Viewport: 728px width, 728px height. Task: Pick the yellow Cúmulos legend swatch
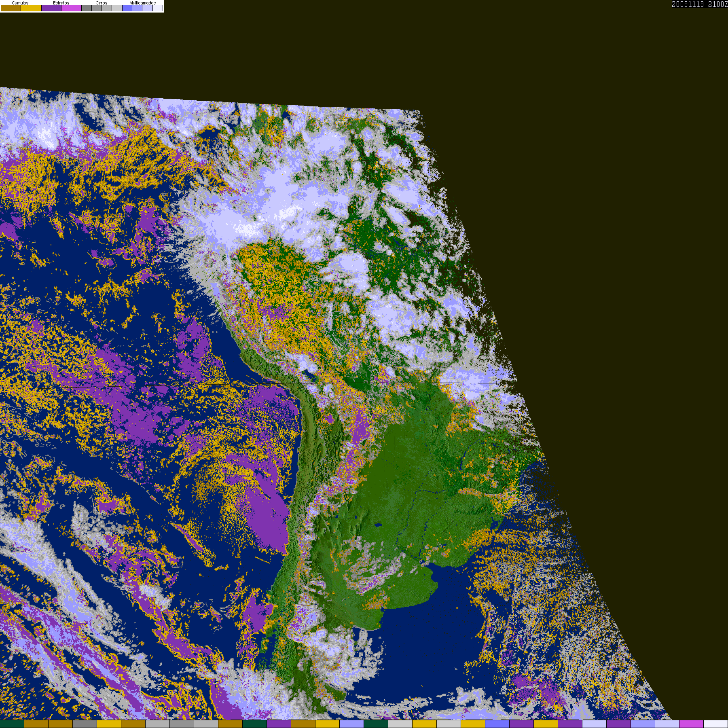(x=31, y=8)
